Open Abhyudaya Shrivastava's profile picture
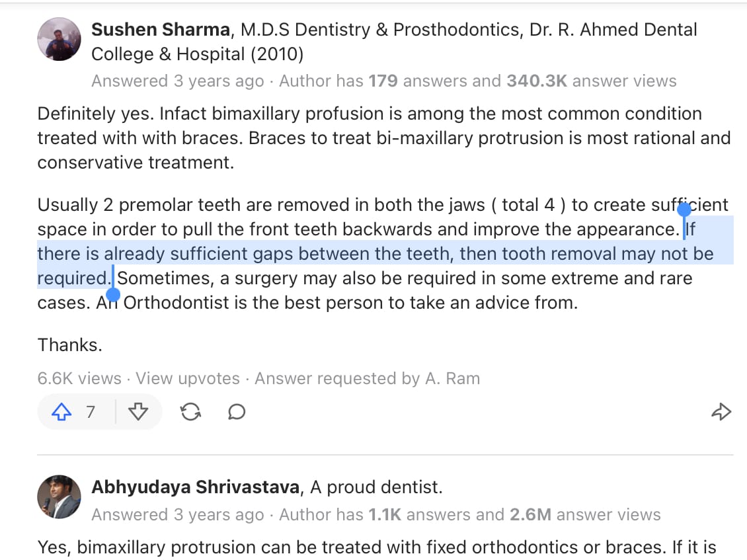Viewport: 747px width, 560px height. 59,497
